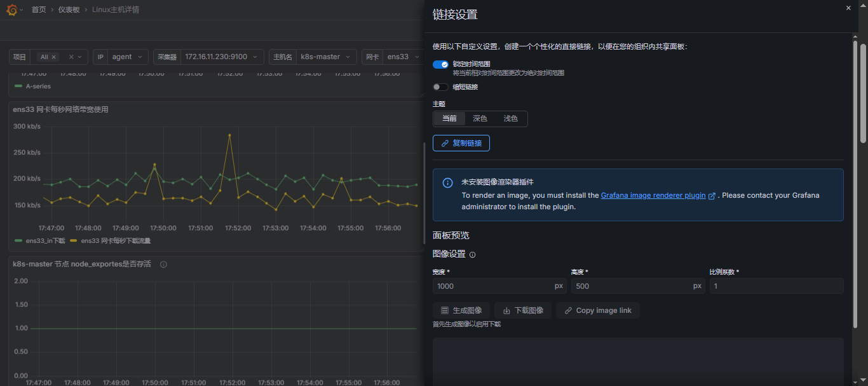Screen dimensions: 868x386
Task: Click info icon next to node_exportes panel title
Action: point(163,264)
